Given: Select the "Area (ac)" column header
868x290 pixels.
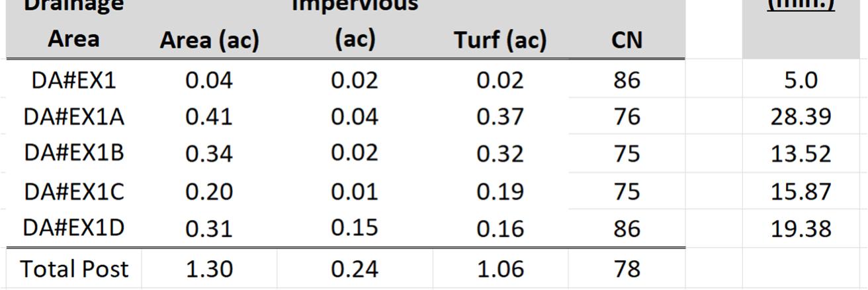Looking at the screenshot, I should [x=209, y=40].
